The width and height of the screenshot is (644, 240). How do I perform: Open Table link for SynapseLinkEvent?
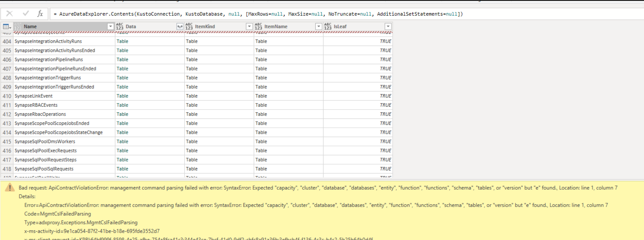click(x=122, y=96)
